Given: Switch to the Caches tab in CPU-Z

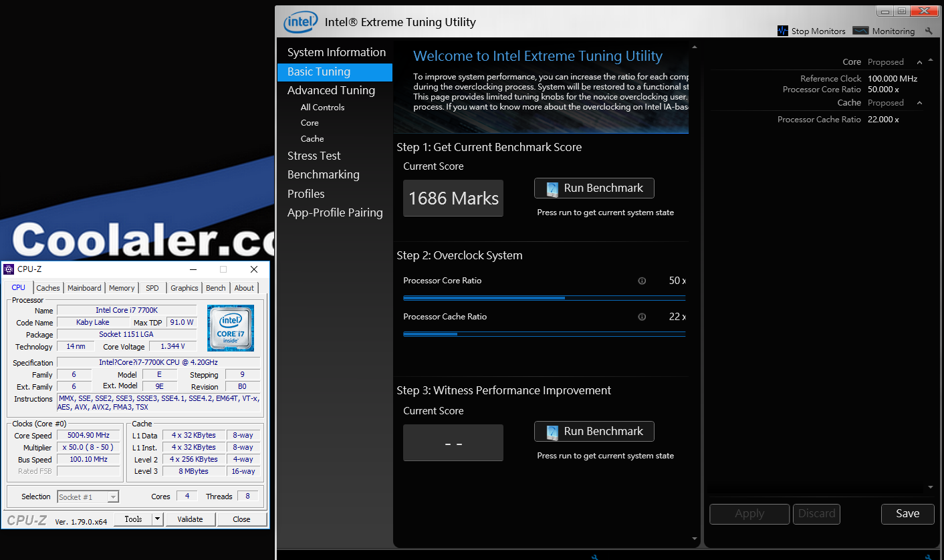Looking at the screenshot, I should (x=48, y=288).
